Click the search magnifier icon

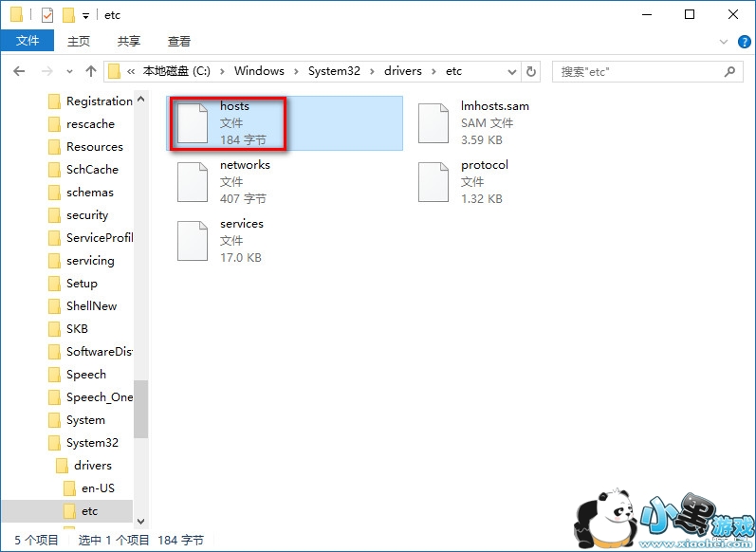(730, 71)
